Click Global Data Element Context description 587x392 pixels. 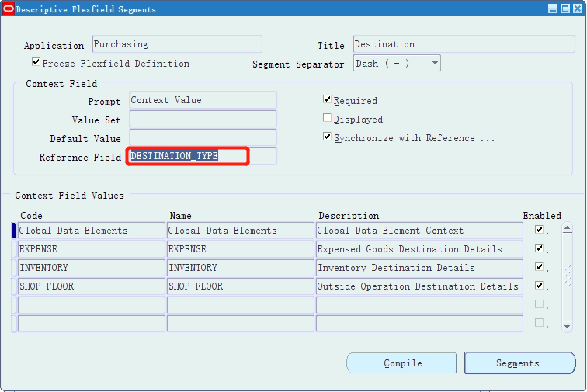click(x=419, y=231)
